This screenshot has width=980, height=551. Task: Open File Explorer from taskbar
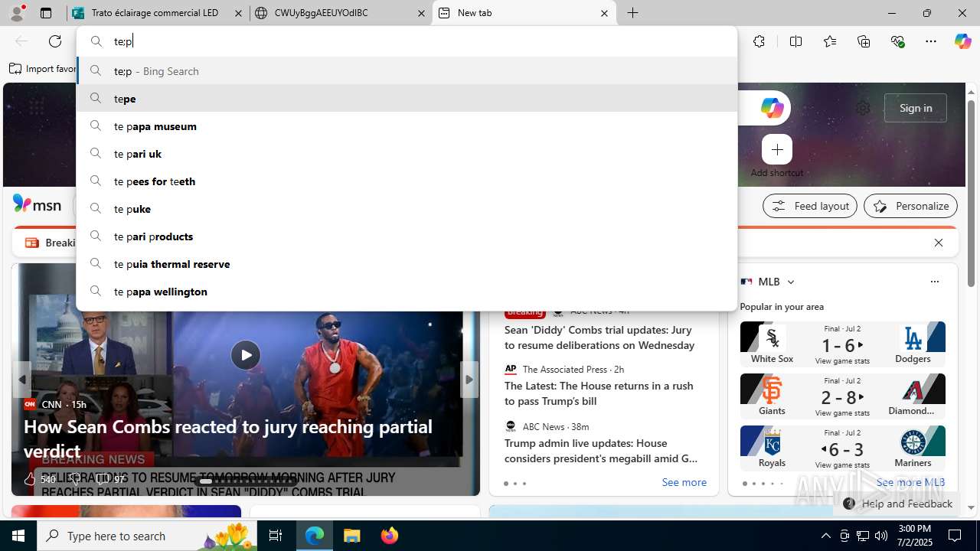(x=351, y=536)
